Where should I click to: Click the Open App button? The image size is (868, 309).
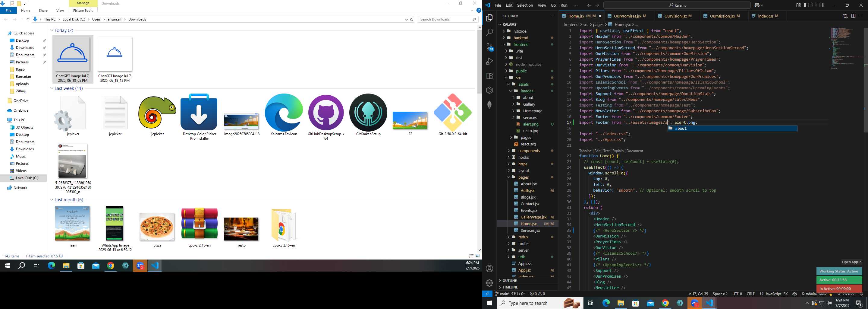coord(851,262)
